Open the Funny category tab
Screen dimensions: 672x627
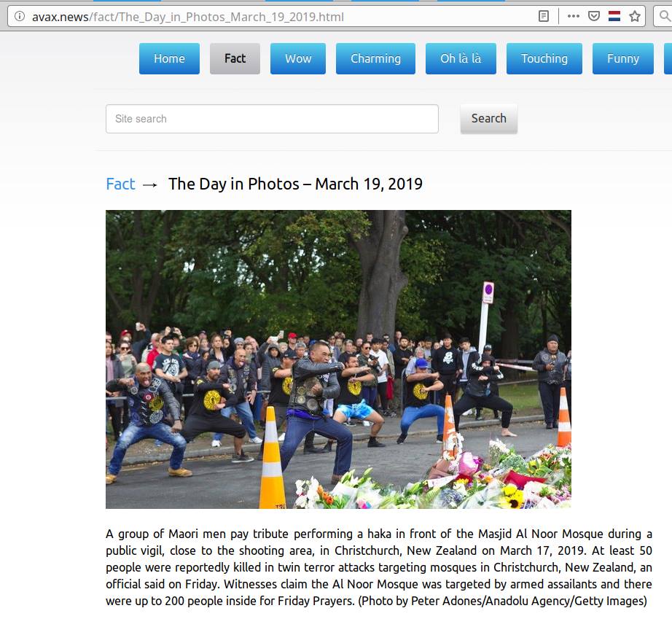coord(623,58)
